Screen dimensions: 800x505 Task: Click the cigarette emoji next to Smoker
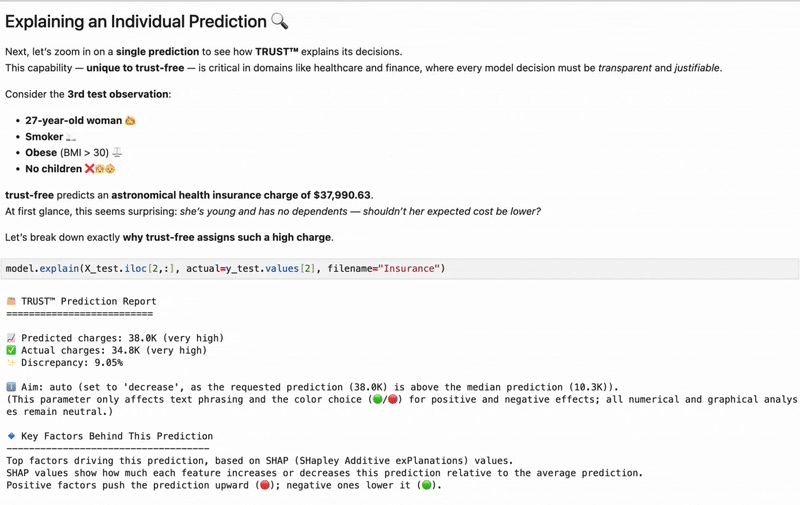(71, 137)
